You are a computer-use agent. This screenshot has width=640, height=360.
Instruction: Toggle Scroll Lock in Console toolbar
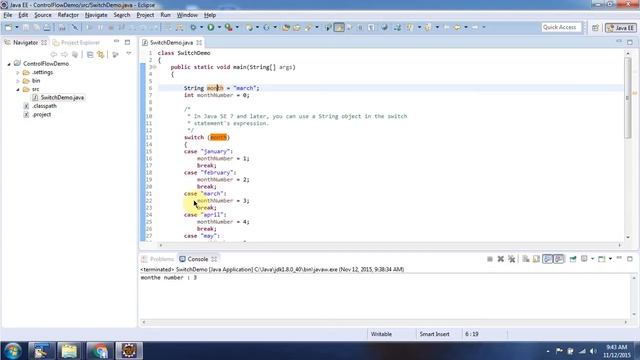(536, 259)
